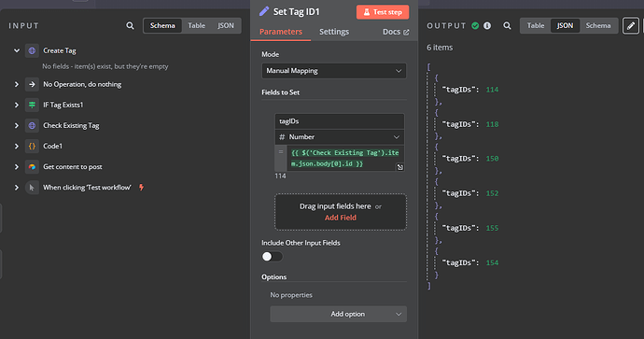Image resolution: width=644 pixels, height=339 pixels.
Task: Click the output edit pencil button
Action: (631, 25)
